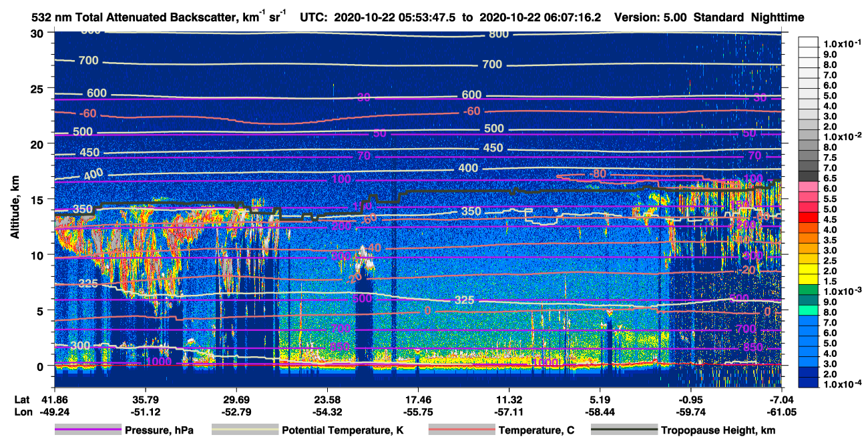
Task: Click the white 300 potential temperature contour label
Action: point(80,345)
